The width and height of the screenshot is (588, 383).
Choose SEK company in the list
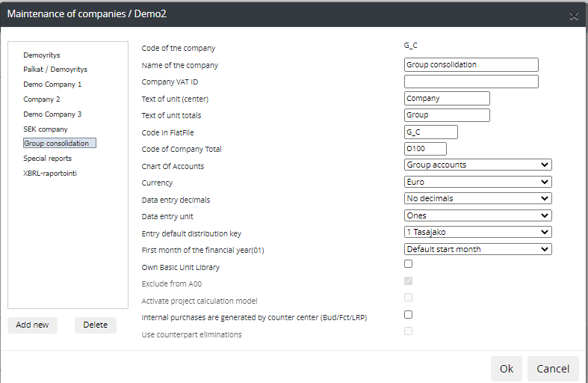46,129
